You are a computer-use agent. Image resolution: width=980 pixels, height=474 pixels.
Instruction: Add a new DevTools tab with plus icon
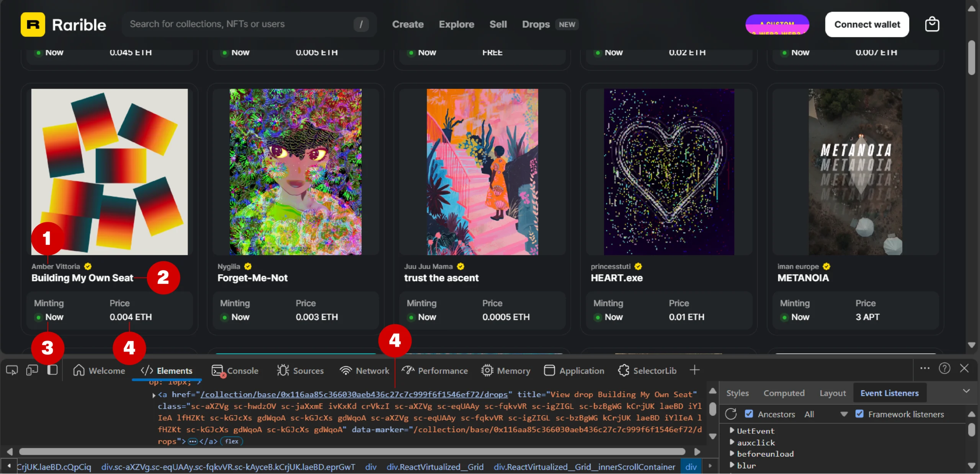click(694, 370)
